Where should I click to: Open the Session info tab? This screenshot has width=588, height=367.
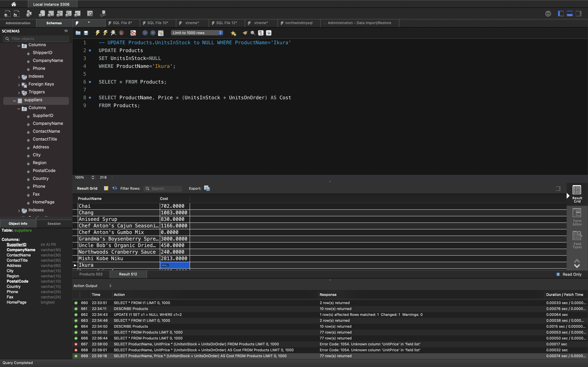pos(54,223)
